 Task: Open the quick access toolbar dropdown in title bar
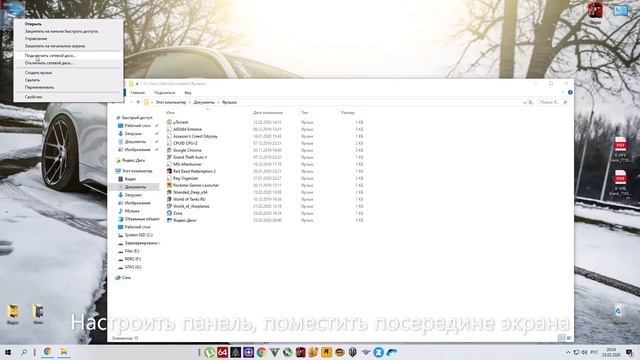[x=137, y=84]
